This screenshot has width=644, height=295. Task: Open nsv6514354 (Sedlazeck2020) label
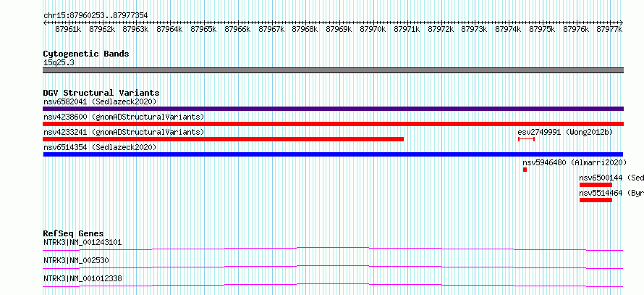click(x=100, y=147)
